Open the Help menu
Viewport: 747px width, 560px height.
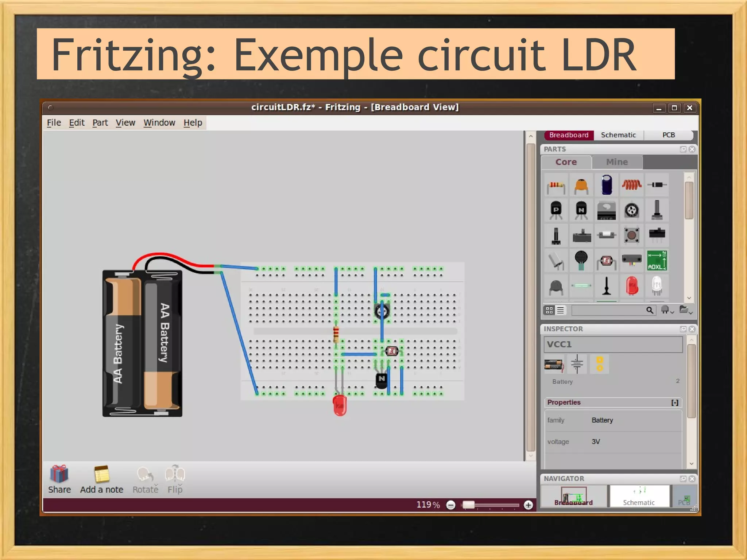tap(193, 123)
